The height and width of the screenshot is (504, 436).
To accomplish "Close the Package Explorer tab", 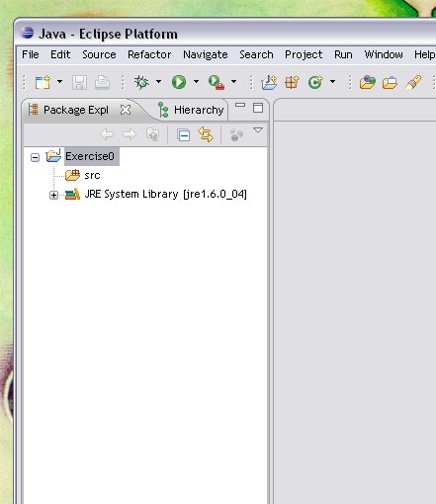I will point(126,110).
